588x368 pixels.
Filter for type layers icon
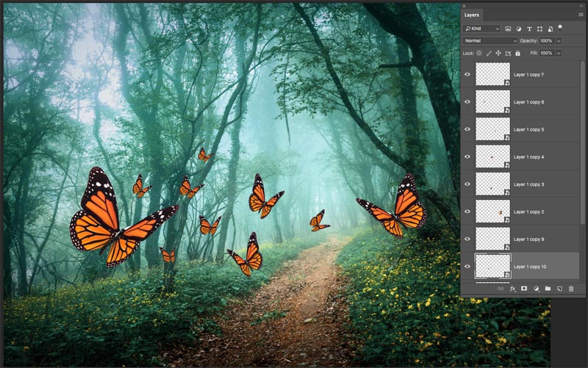529,29
